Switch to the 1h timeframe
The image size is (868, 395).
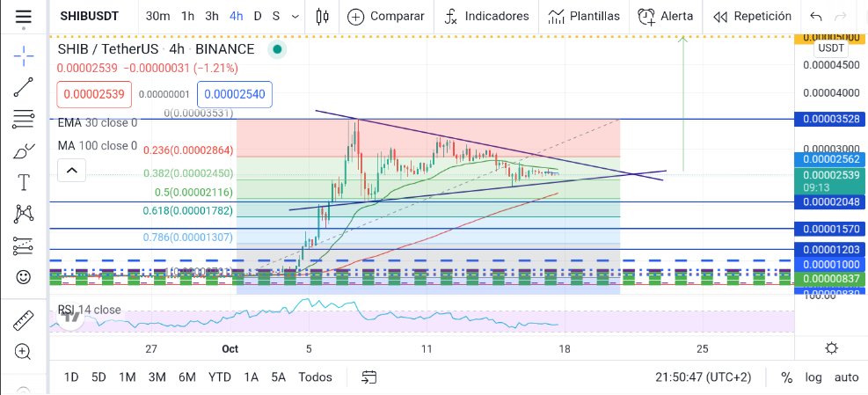coord(187,17)
